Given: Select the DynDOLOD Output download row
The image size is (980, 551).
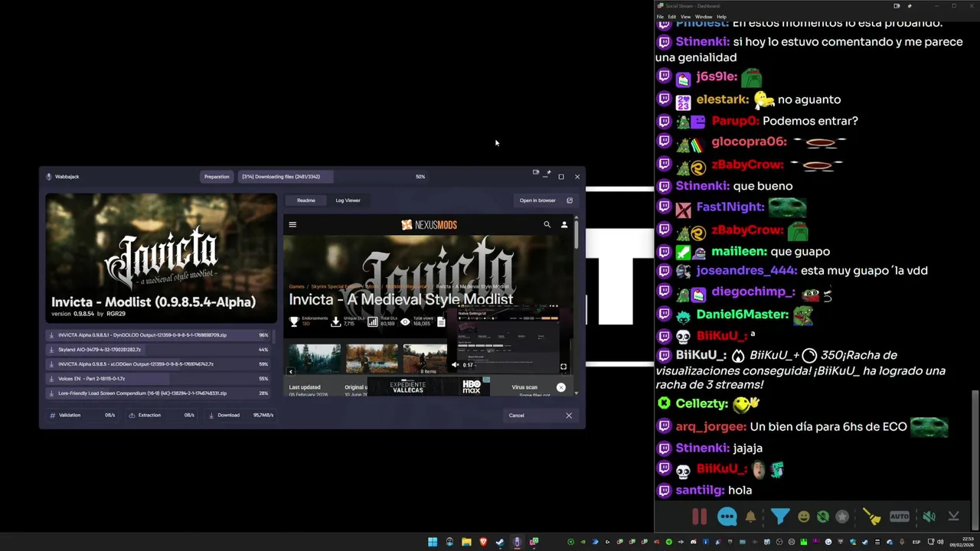Looking at the screenshot, I should tap(159, 335).
